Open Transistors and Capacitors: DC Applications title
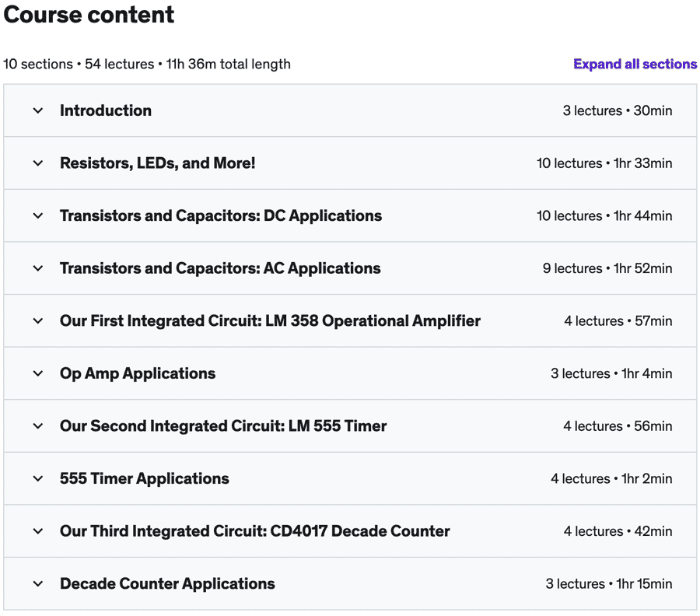The image size is (700, 616). 221,215
